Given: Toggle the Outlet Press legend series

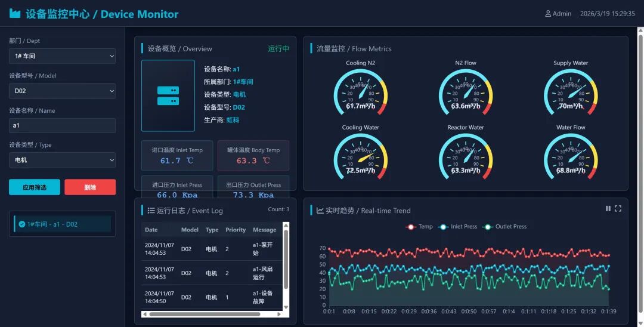Looking at the screenshot, I should click(504, 227).
